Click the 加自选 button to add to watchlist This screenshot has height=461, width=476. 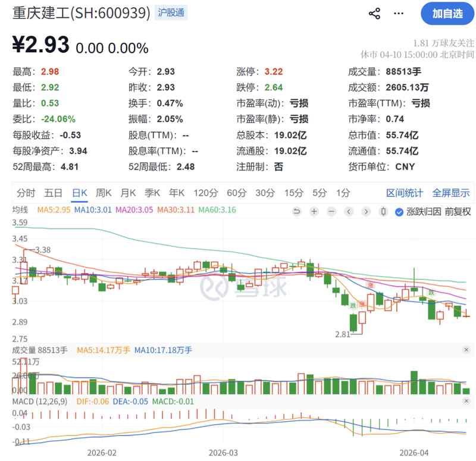[x=447, y=13]
